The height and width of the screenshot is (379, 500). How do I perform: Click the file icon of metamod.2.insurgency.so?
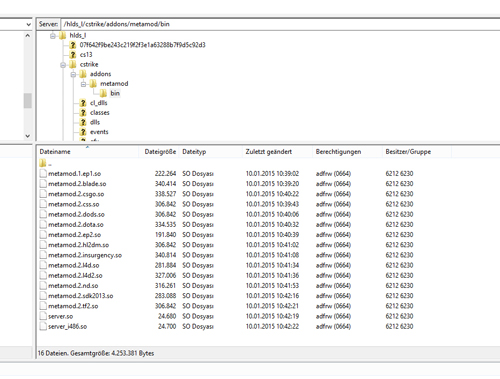click(x=43, y=255)
